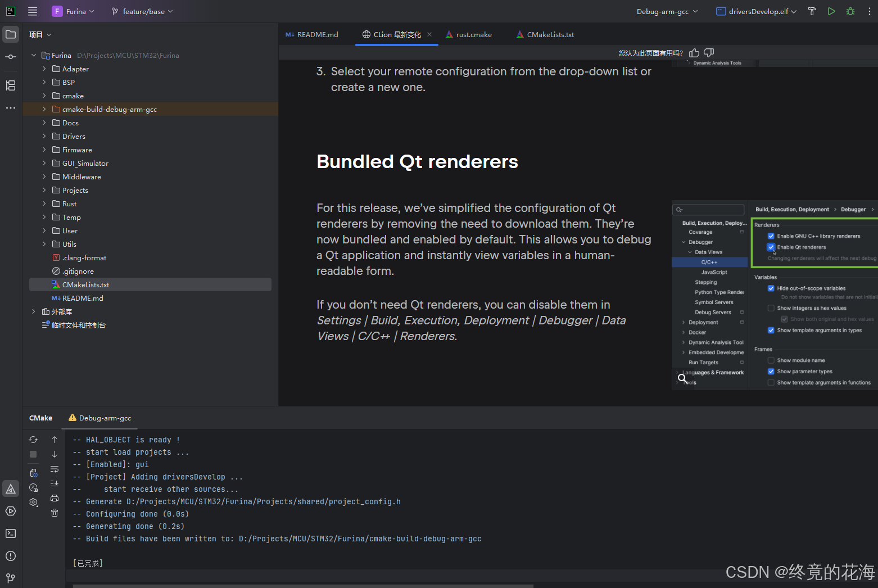
Task: Expand the Middleware folder
Action: click(x=44, y=177)
